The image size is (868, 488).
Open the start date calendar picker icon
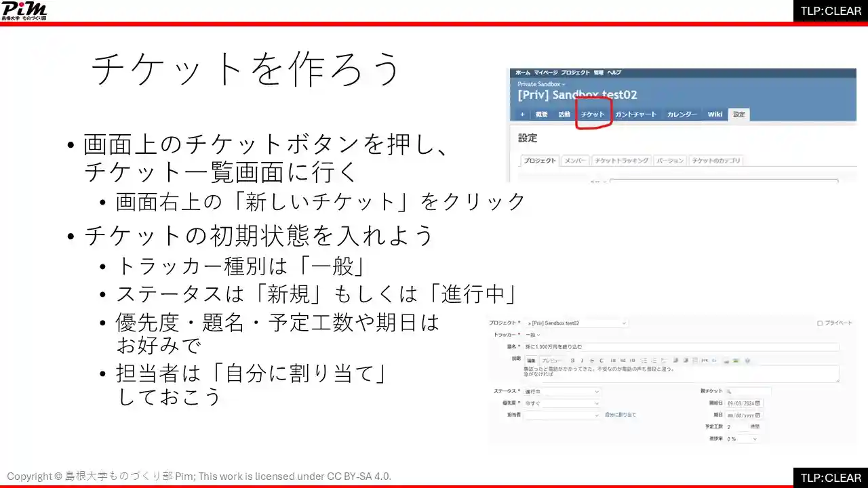click(x=758, y=403)
